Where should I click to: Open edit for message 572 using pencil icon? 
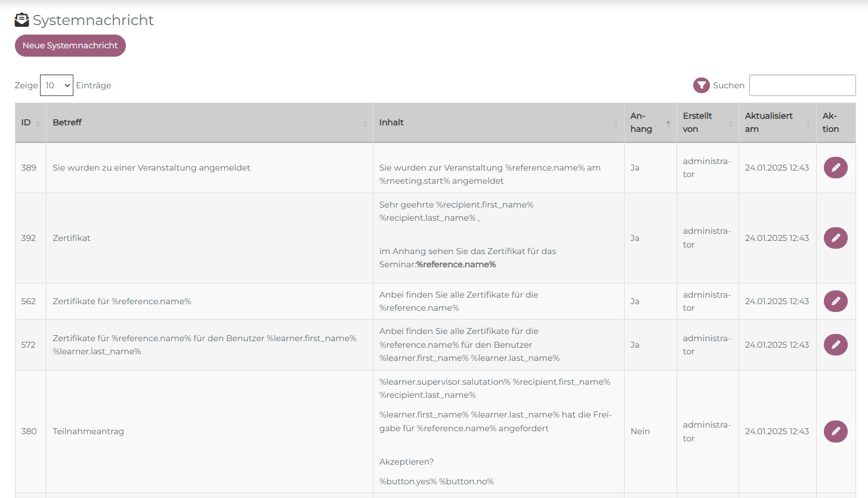click(835, 345)
